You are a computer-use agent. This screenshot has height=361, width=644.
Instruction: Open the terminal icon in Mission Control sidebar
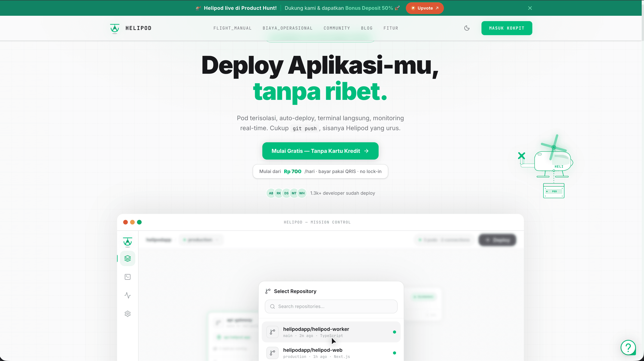click(127, 277)
